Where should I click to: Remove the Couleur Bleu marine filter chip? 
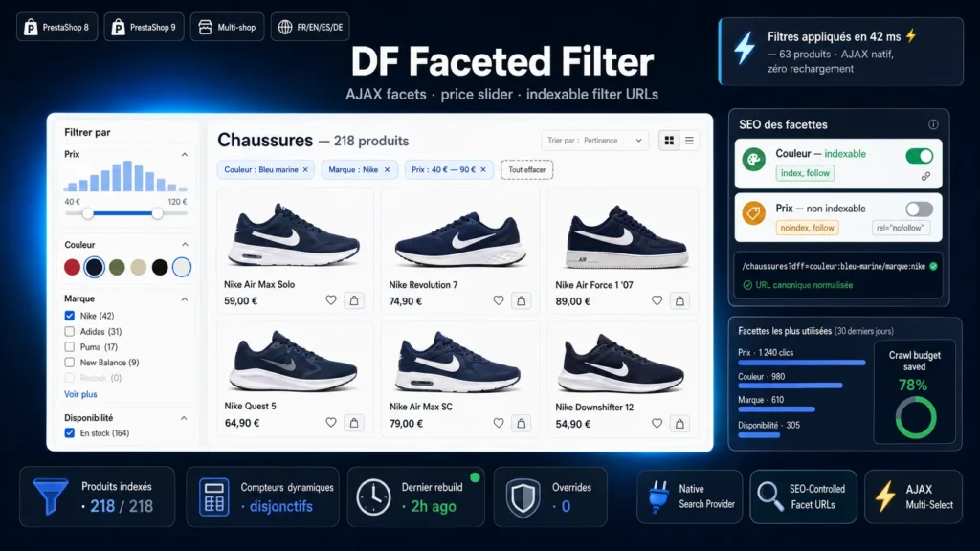(x=305, y=170)
